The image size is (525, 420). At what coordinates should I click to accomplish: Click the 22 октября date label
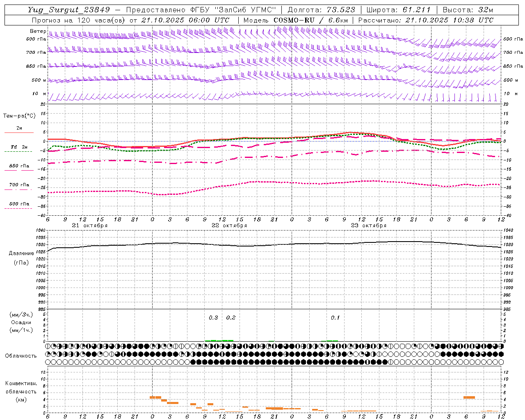[x=229, y=226]
